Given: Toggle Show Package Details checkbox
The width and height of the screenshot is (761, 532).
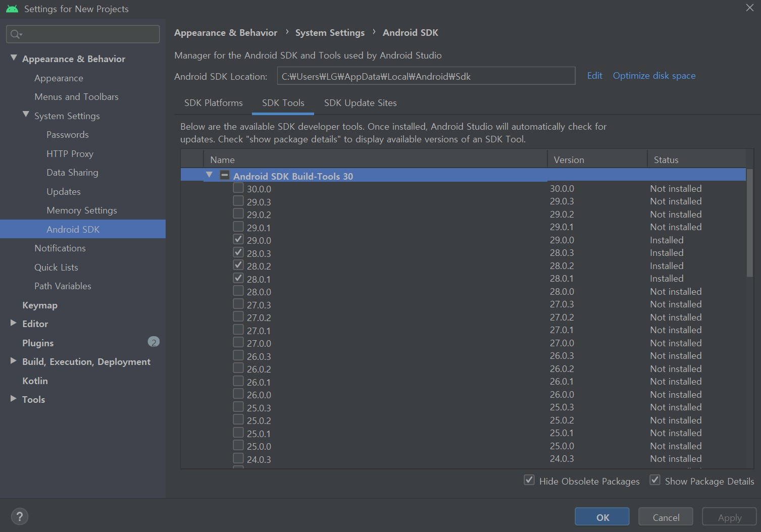Looking at the screenshot, I should [x=655, y=480].
